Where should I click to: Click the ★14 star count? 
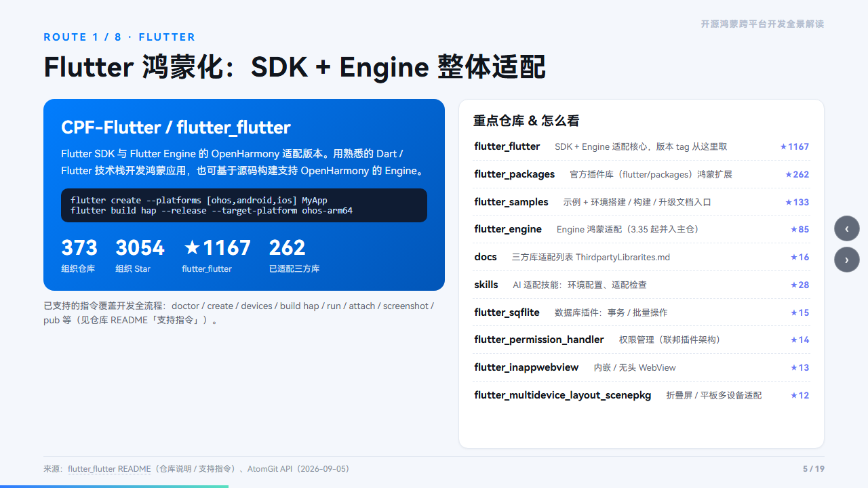[x=800, y=340]
